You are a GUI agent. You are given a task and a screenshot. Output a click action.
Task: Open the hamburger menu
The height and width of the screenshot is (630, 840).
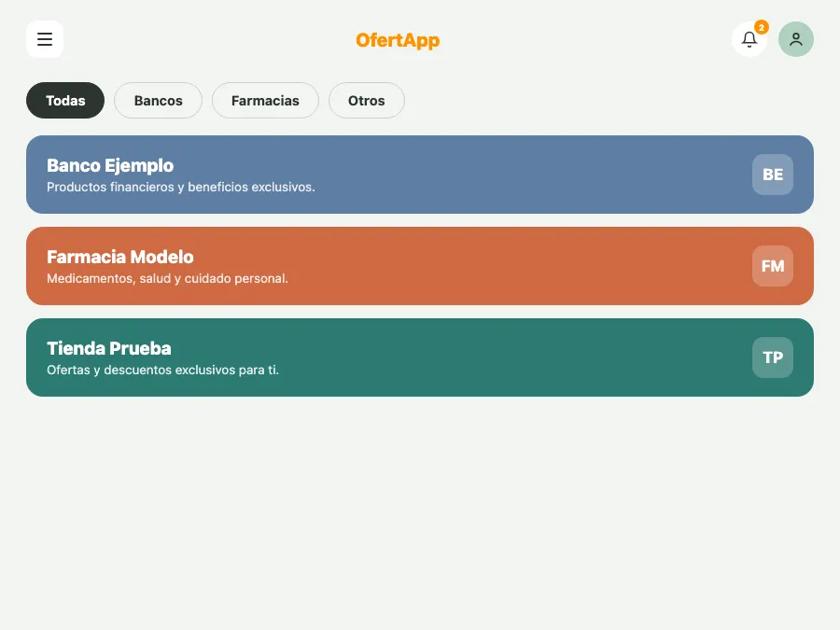coord(45,39)
